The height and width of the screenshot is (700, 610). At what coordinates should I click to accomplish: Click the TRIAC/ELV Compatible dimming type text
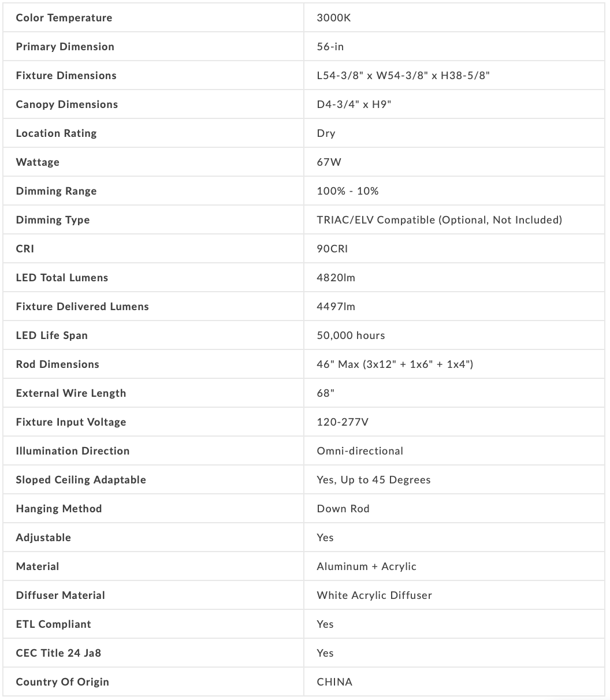(x=439, y=220)
